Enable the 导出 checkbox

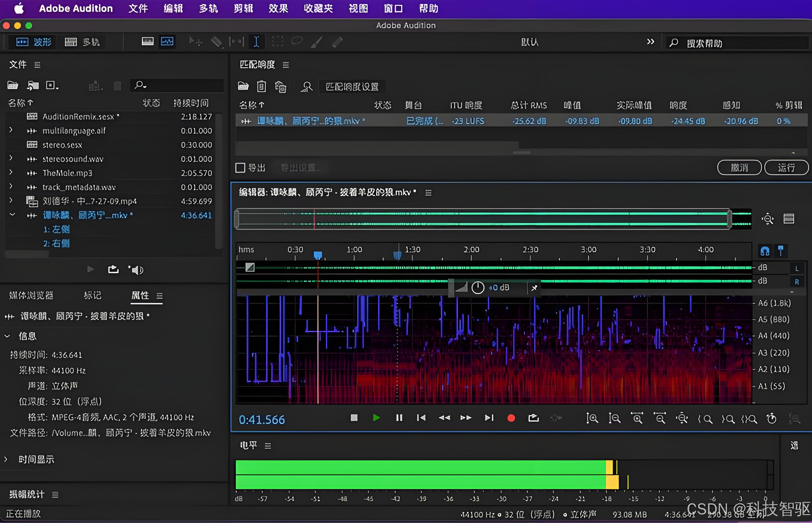240,168
